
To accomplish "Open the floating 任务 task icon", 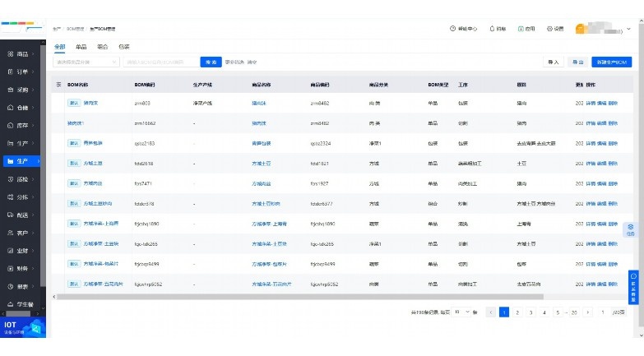I will coord(631,230).
